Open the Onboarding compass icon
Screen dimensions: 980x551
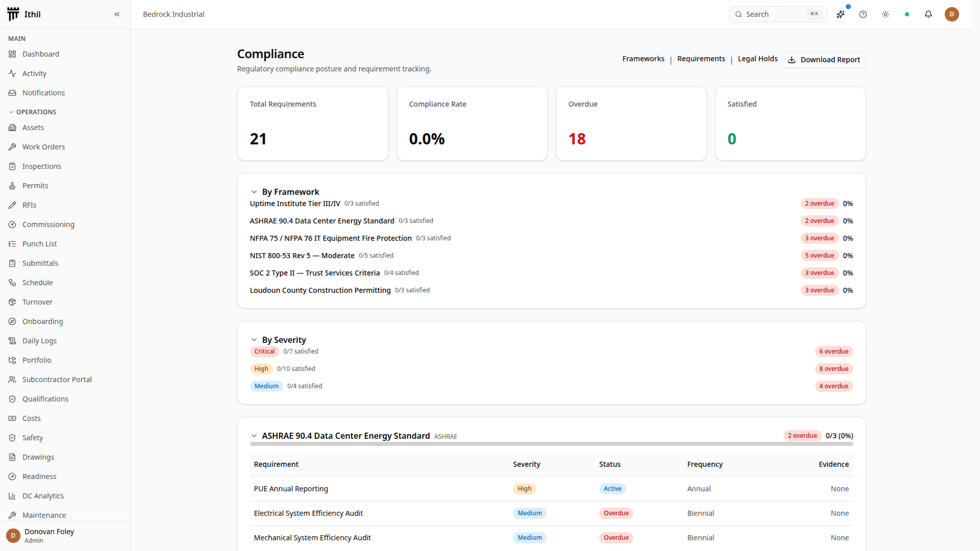pos(12,321)
